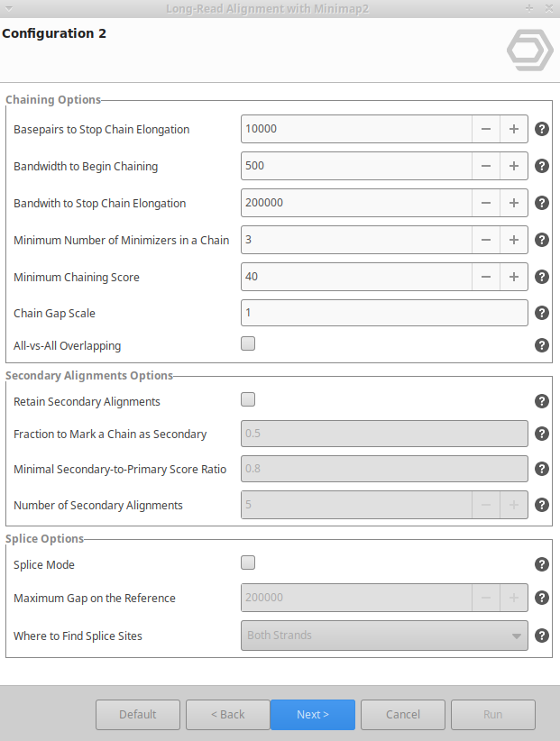Open help for Chain Gap Scale
The height and width of the screenshot is (741, 560).
[542, 313]
